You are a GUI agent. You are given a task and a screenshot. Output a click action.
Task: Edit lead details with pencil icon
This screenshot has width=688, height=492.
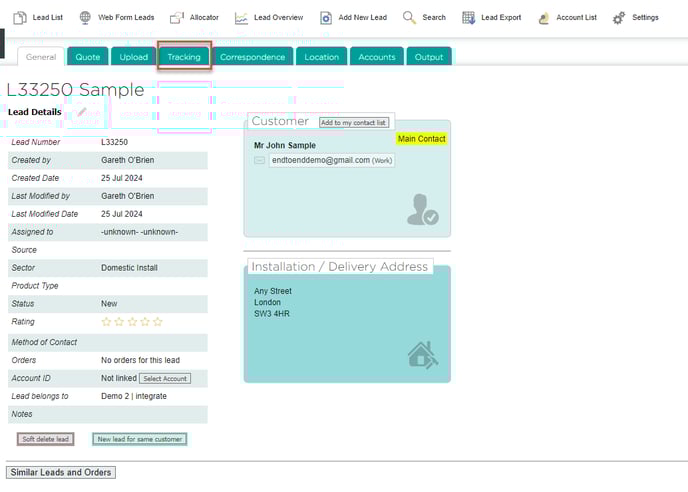tap(83, 112)
